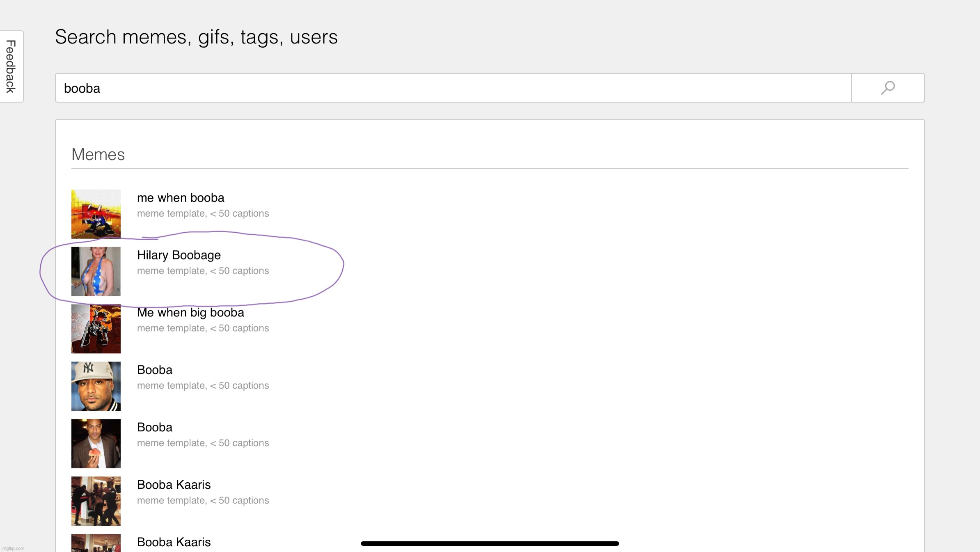Select the "Hilary Boobage" thumbnail image
The height and width of the screenshot is (552, 980).
tap(96, 271)
